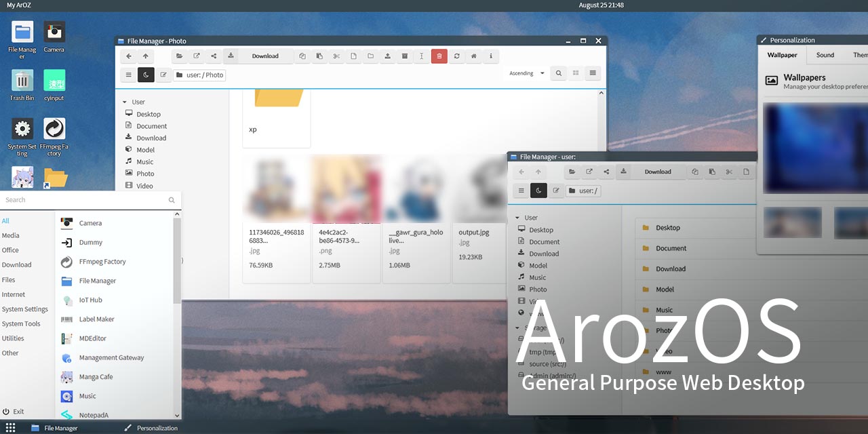Click the search magnifier beside the Ascending dropdown
The width and height of the screenshot is (868, 434).
tap(558, 73)
